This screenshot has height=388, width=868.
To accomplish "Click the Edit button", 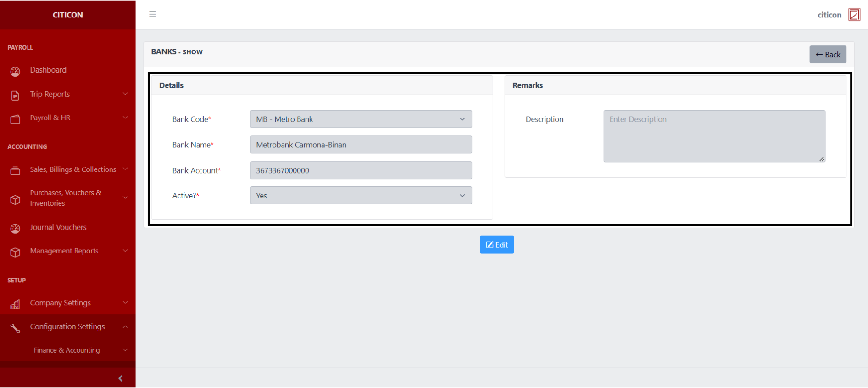I will [x=496, y=245].
